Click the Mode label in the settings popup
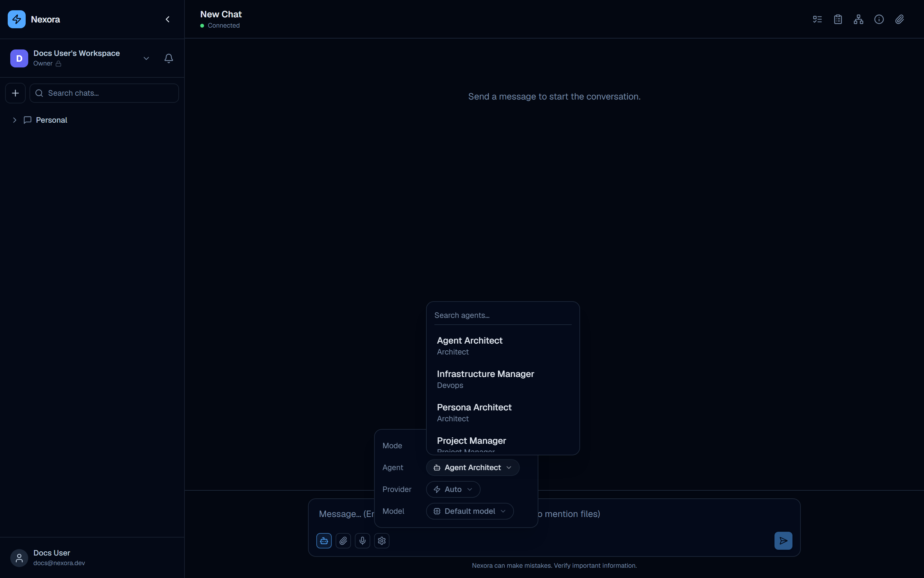 pos(392,446)
